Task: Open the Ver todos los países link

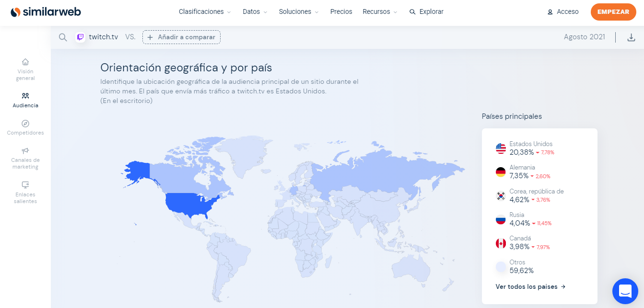Action: click(x=531, y=286)
